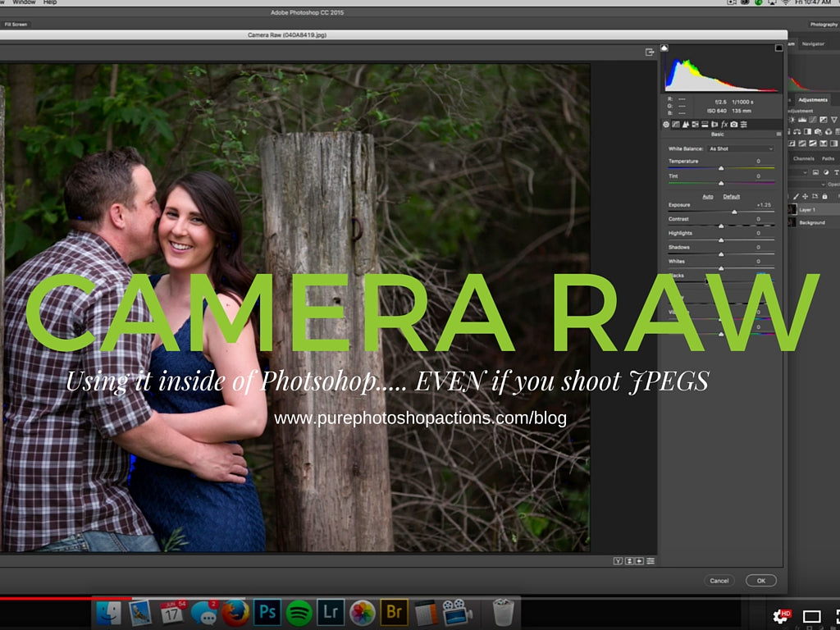The image size is (840, 630).
Task: Switch to the Adjustments tab
Action: [813, 99]
